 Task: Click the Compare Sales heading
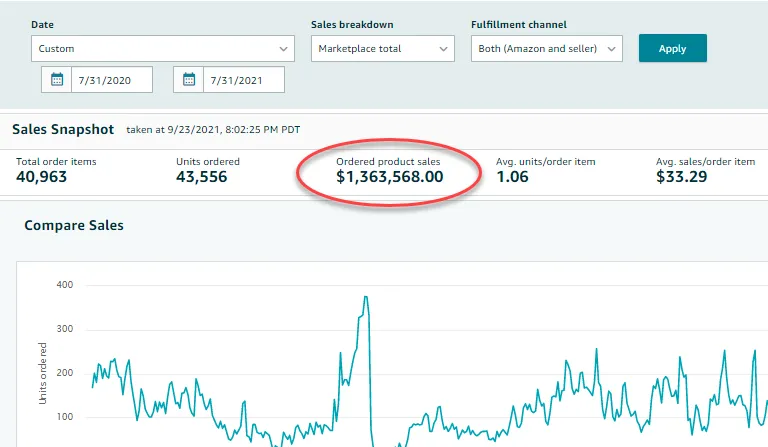tap(74, 225)
